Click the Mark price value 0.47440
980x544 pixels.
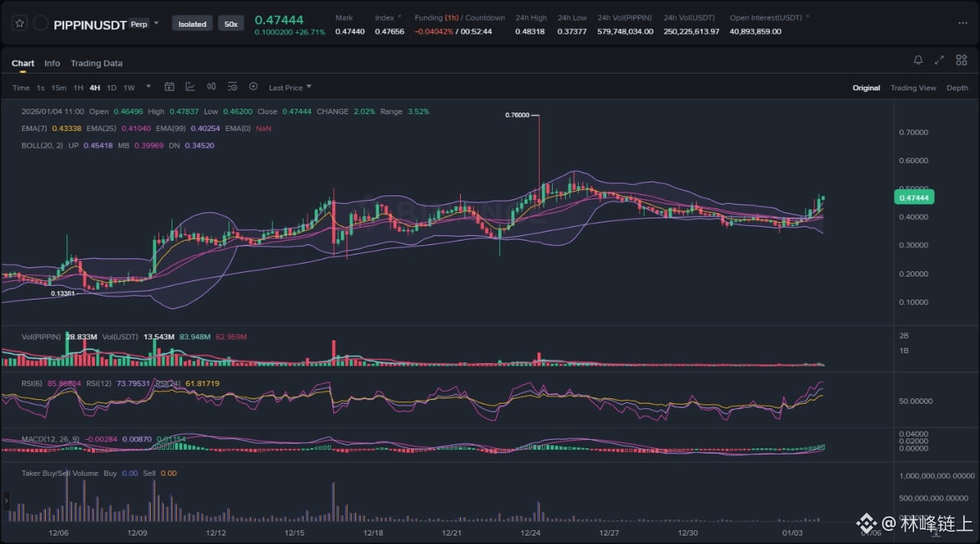350,31
